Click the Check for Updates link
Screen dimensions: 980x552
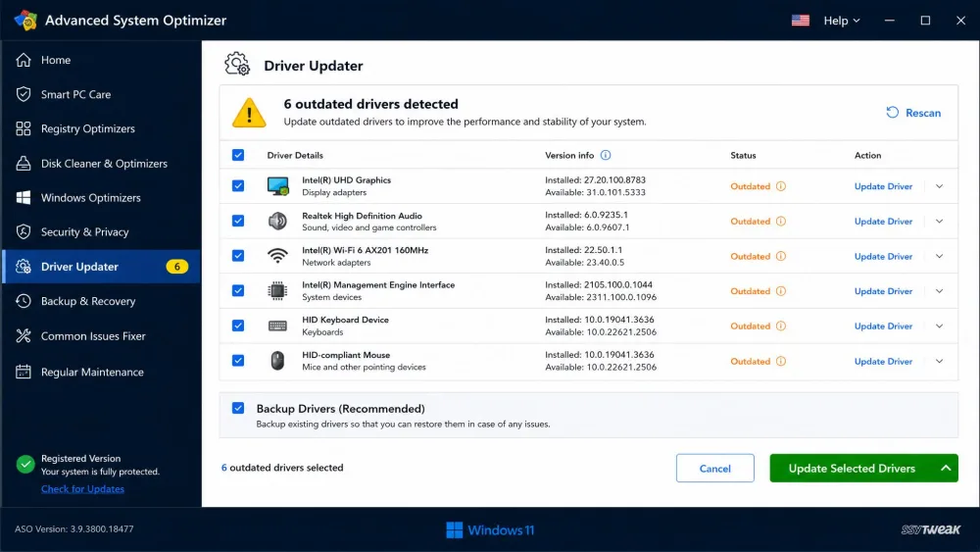pyautogui.click(x=82, y=489)
